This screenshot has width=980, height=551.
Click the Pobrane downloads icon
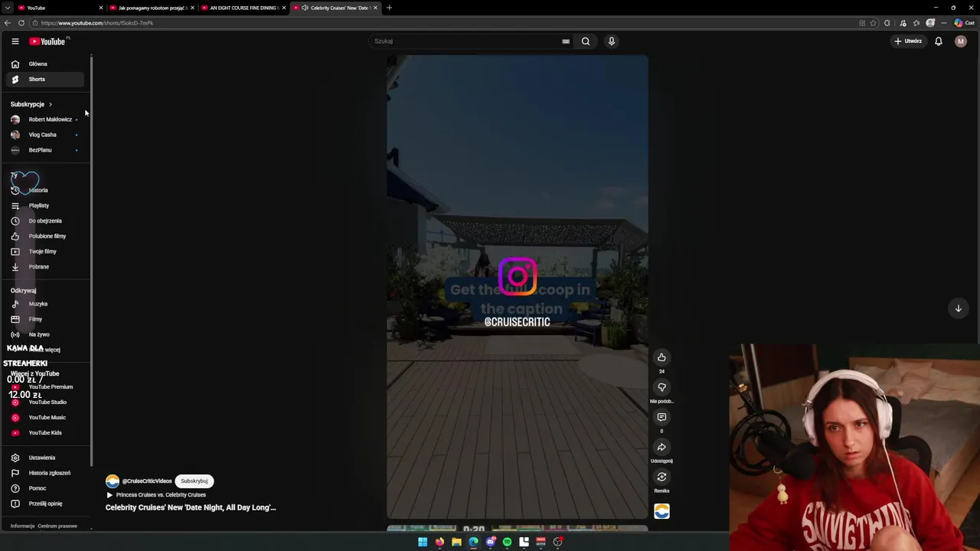coord(15,266)
